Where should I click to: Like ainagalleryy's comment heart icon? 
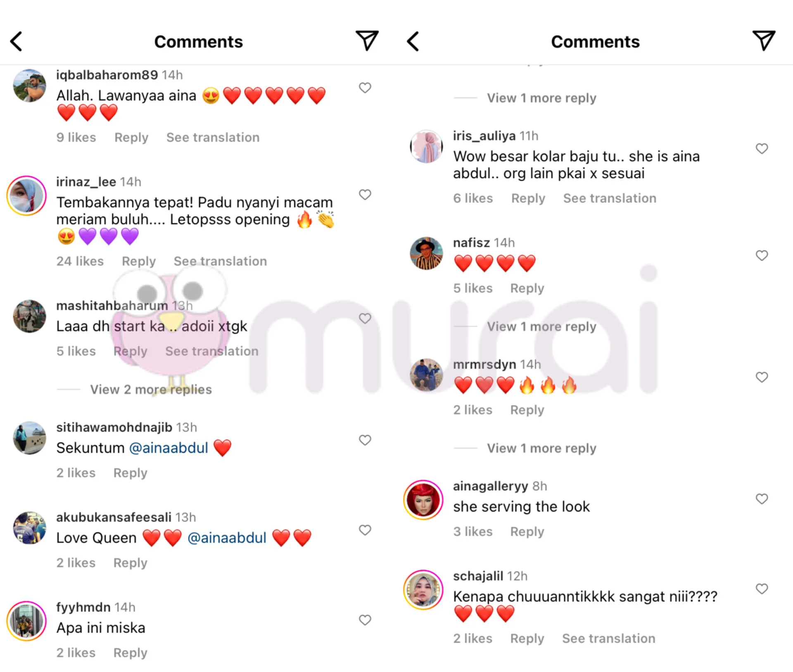(762, 499)
